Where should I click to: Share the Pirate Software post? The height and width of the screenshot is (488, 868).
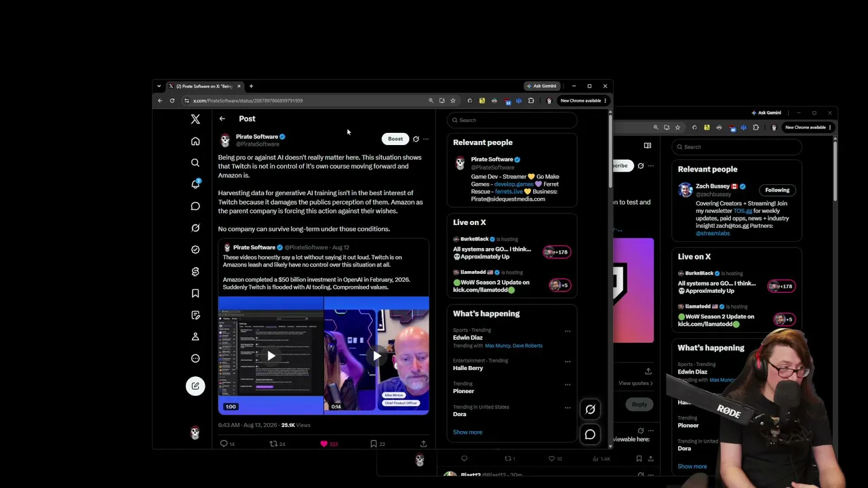(x=423, y=444)
